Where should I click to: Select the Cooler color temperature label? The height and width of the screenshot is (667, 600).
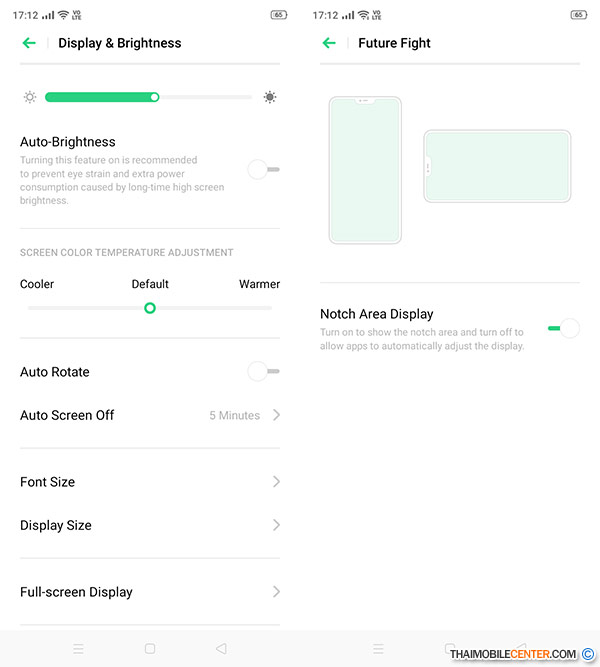[x=37, y=284]
